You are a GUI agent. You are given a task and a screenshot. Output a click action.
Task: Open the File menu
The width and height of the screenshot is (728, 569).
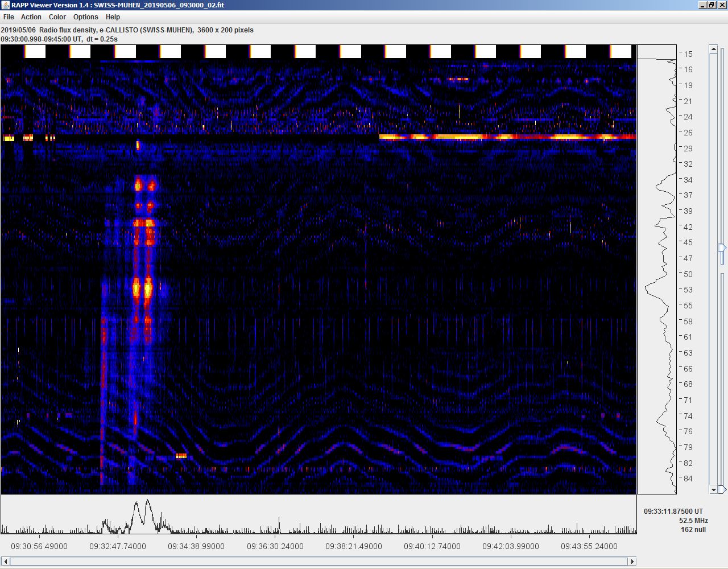[9, 17]
